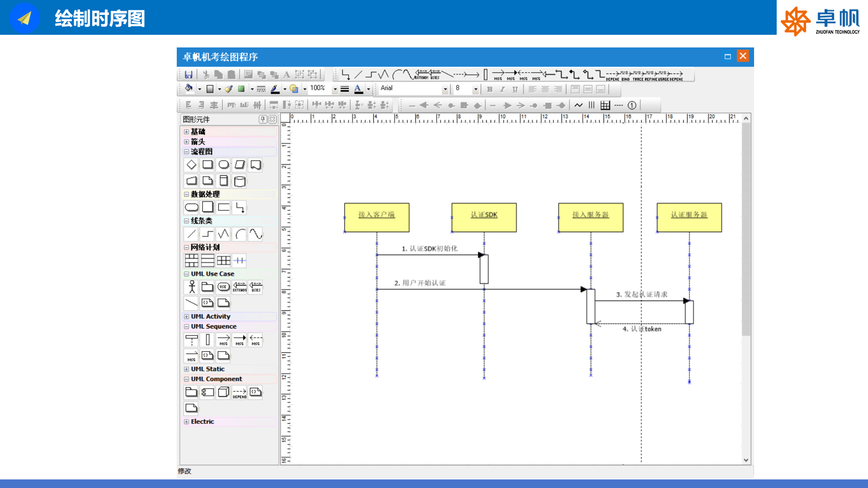Screen dimensions: 868x488
Task: Select the lifeline object shape in UML Sequence
Action: [192, 339]
